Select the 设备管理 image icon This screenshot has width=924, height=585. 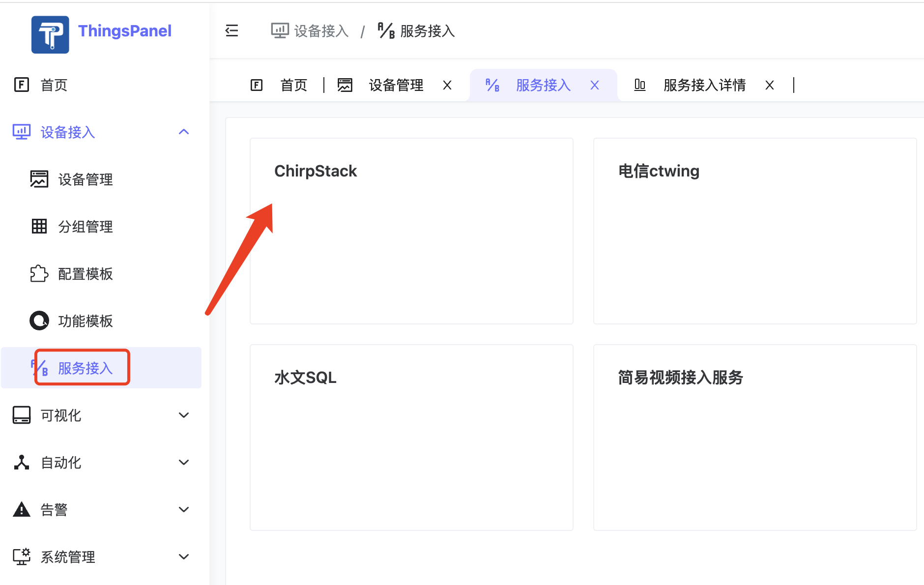(39, 179)
